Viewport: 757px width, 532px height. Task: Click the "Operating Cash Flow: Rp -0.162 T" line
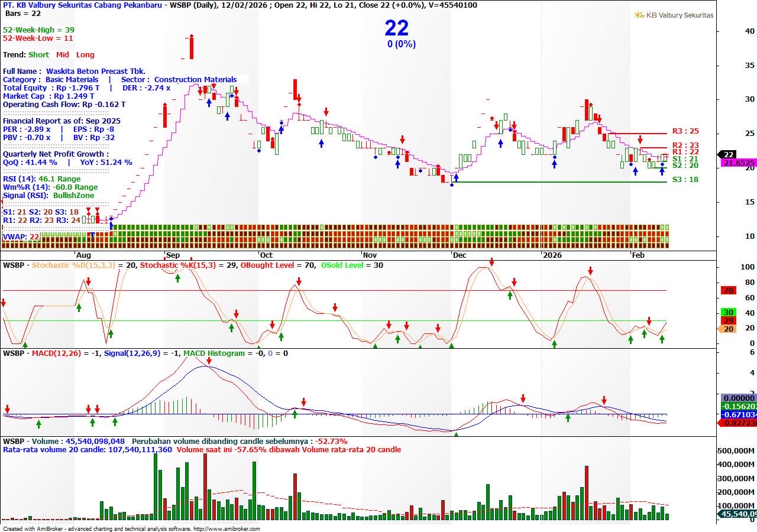pos(64,104)
